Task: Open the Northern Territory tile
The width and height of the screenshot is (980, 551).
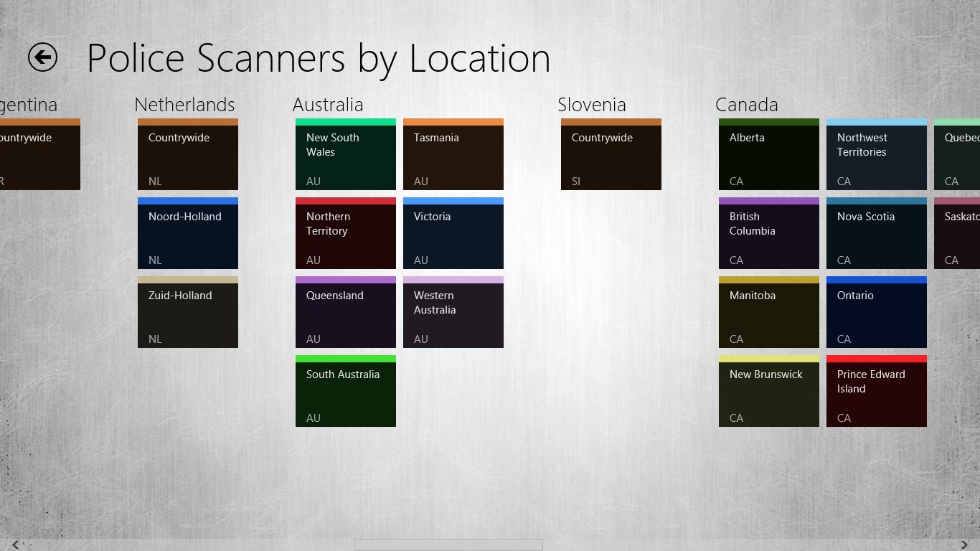Action: (x=346, y=233)
